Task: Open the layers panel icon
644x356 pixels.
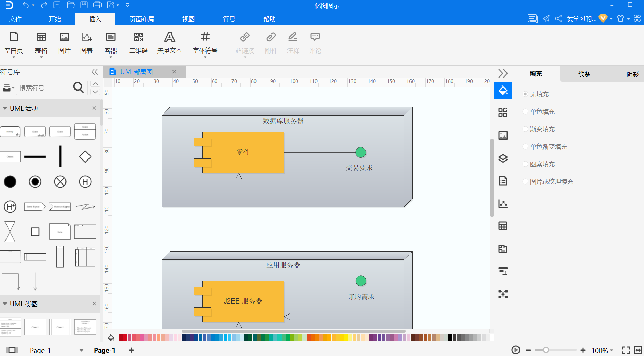Action: pyautogui.click(x=503, y=158)
